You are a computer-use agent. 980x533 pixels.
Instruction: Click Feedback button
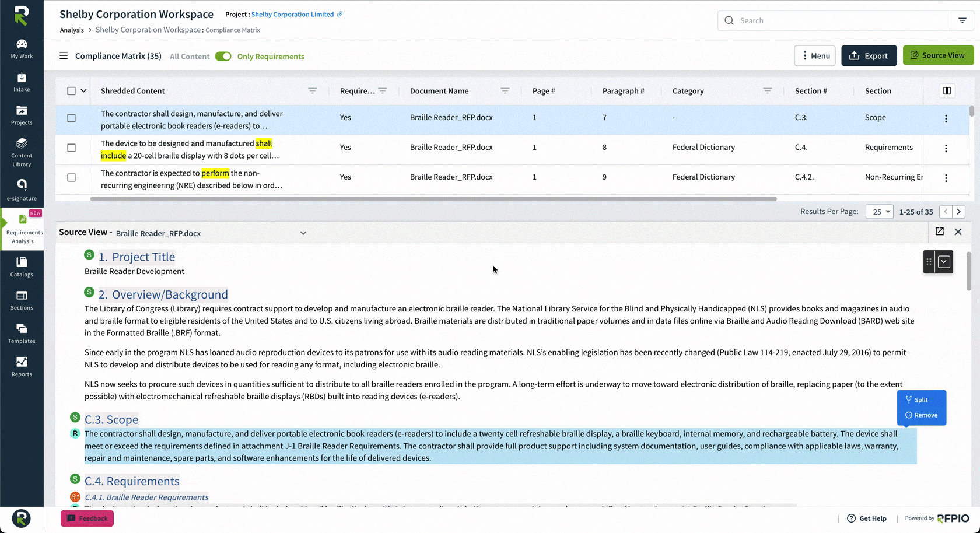pyautogui.click(x=87, y=518)
